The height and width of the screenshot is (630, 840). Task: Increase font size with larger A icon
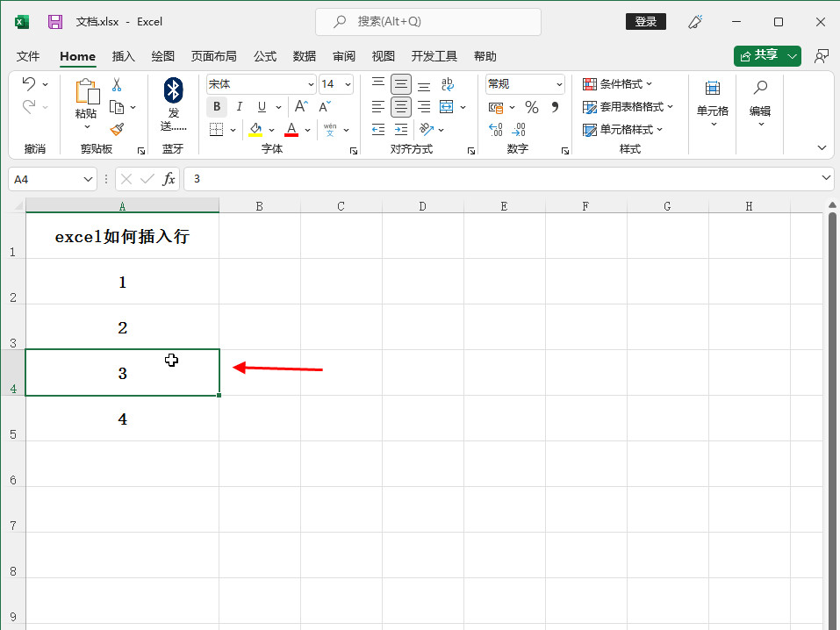[301, 106]
